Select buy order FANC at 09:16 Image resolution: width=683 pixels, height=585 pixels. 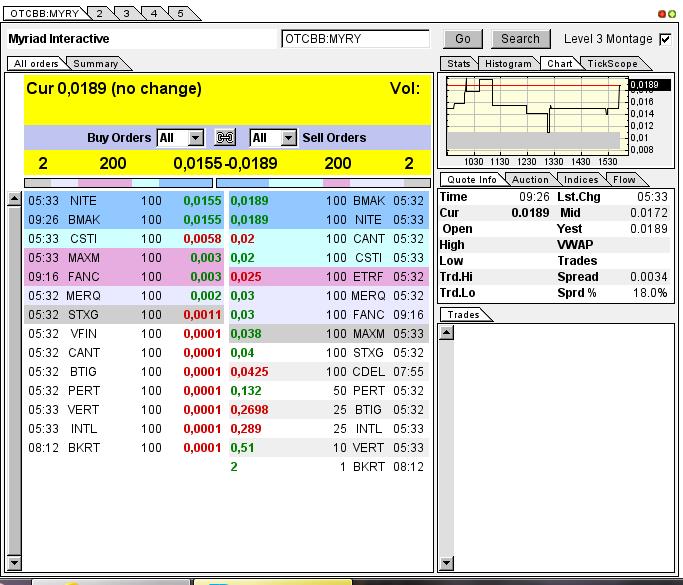point(124,277)
